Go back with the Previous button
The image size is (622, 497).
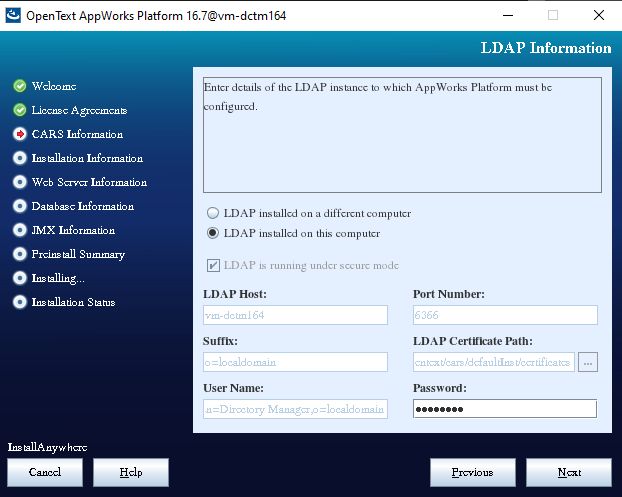click(472, 472)
